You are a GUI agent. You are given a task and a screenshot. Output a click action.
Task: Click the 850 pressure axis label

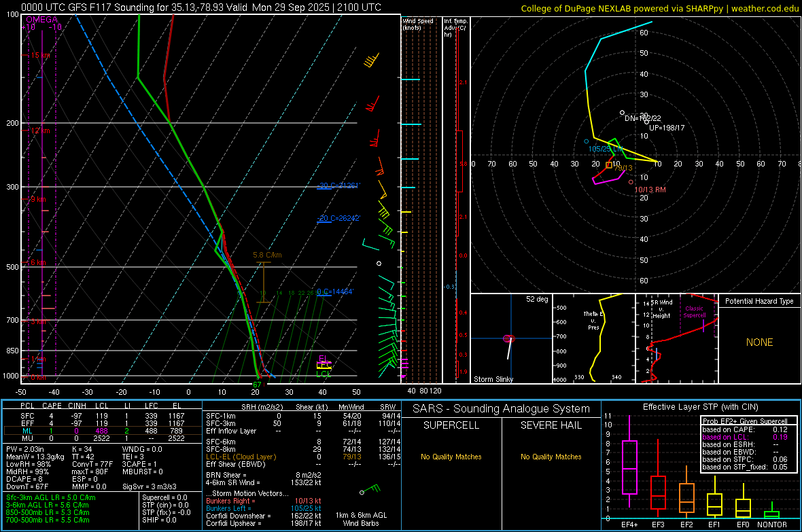(12, 351)
